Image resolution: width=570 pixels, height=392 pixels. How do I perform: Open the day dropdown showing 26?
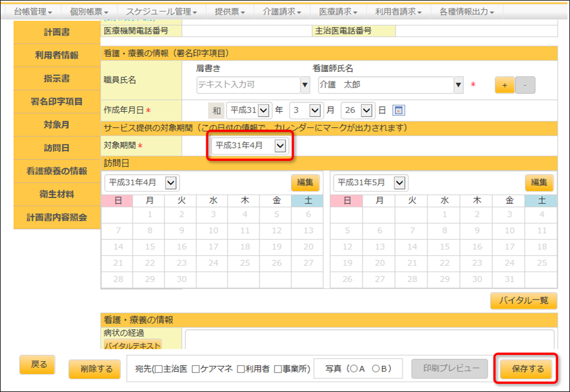click(357, 110)
